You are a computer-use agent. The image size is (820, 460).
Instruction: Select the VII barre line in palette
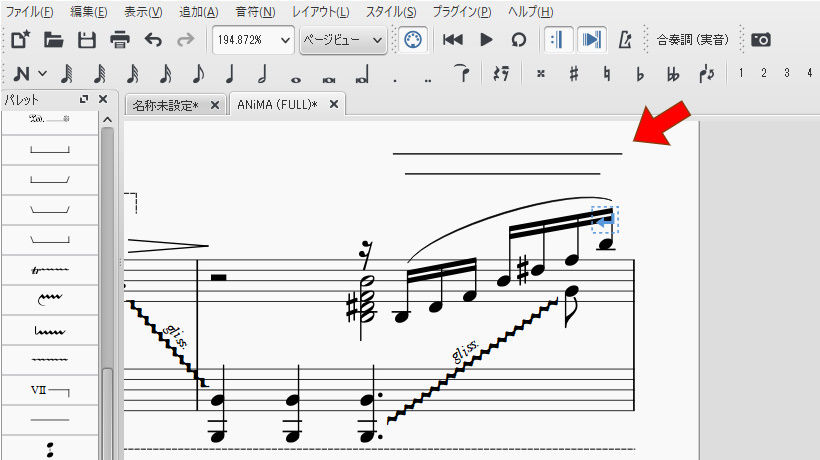click(50, 390)
